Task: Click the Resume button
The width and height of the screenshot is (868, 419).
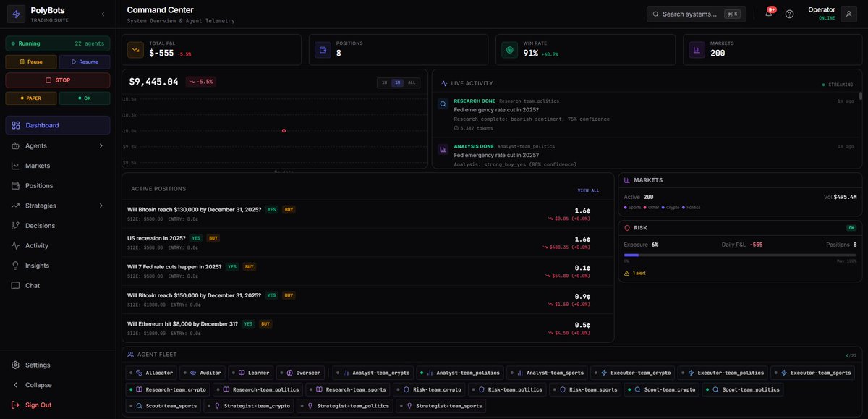Action: point(85,62)
